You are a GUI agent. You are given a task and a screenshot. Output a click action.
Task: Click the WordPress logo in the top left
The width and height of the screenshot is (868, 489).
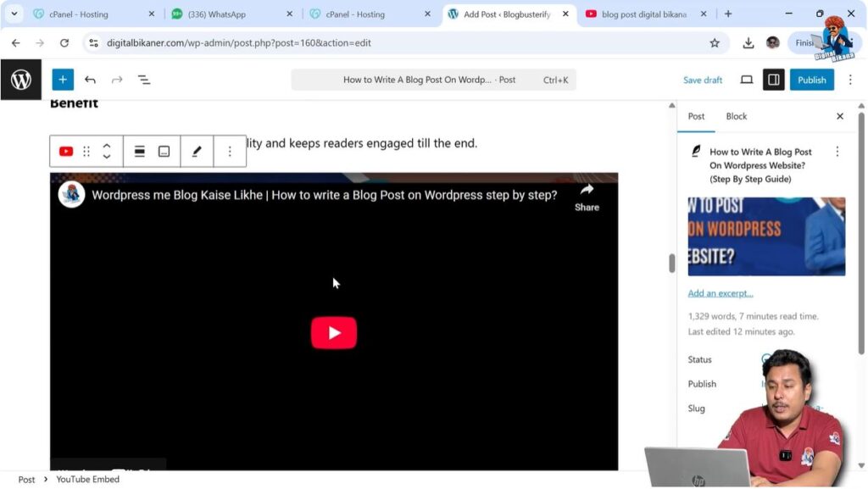click(x=20, y=79)
